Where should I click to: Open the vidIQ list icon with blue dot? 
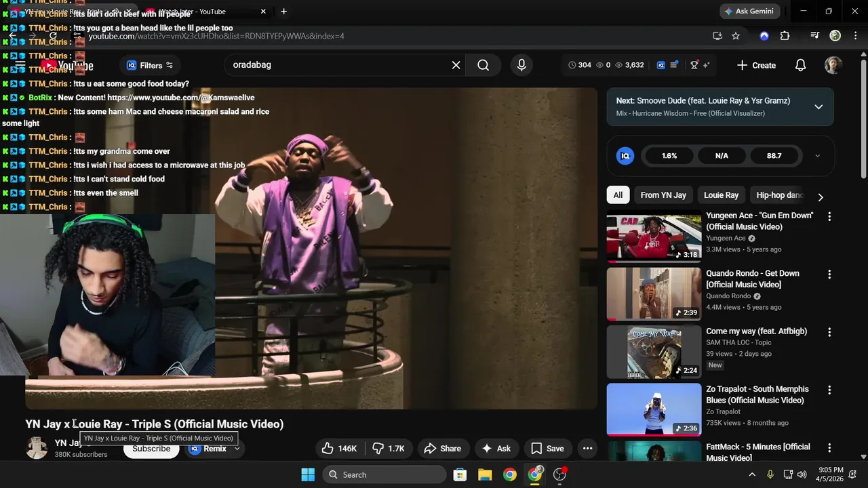point(674,65)
